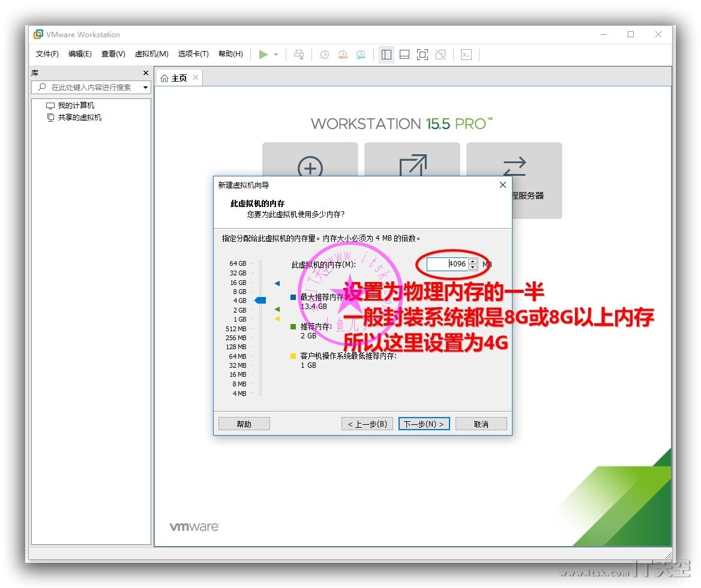Select 共享的虚拟机 in library tree

(74, 118)
